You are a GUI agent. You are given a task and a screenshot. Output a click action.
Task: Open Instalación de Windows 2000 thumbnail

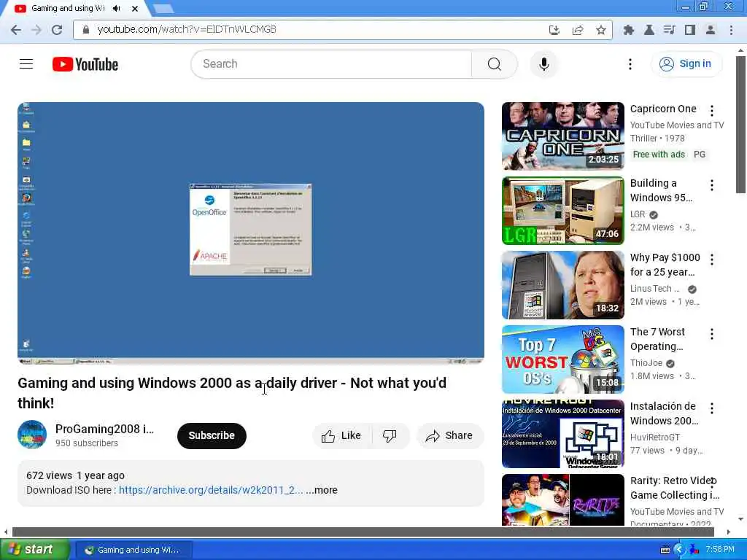click(562, 434)
